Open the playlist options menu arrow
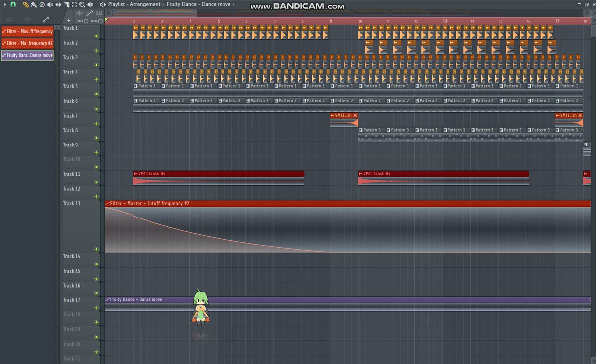The height and width of the screenshot is (364, 596). coord(5,5)
